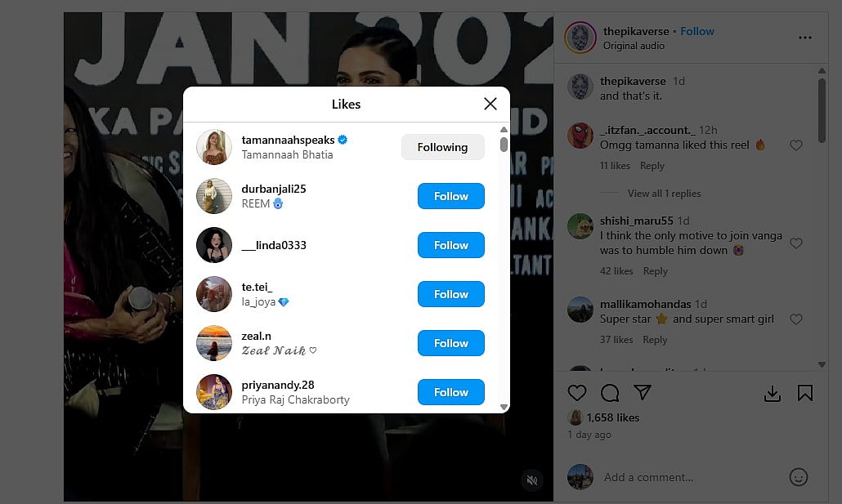Toggle Following for tamannaahspeaks

(x=442, y=147)
